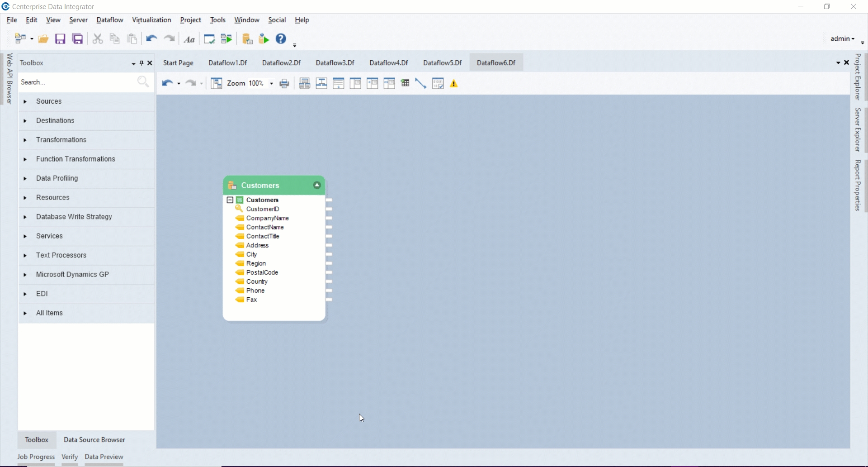Click the Aa font icon
868x467 pixels.
189,40
